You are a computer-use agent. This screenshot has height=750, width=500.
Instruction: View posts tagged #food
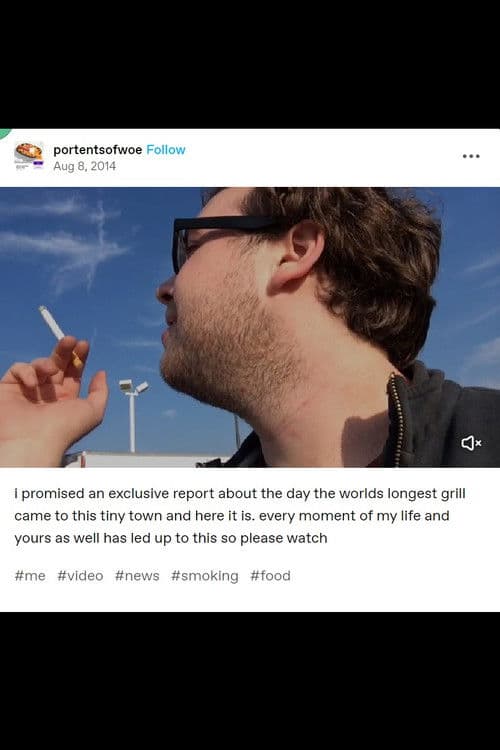coord(270,575)
